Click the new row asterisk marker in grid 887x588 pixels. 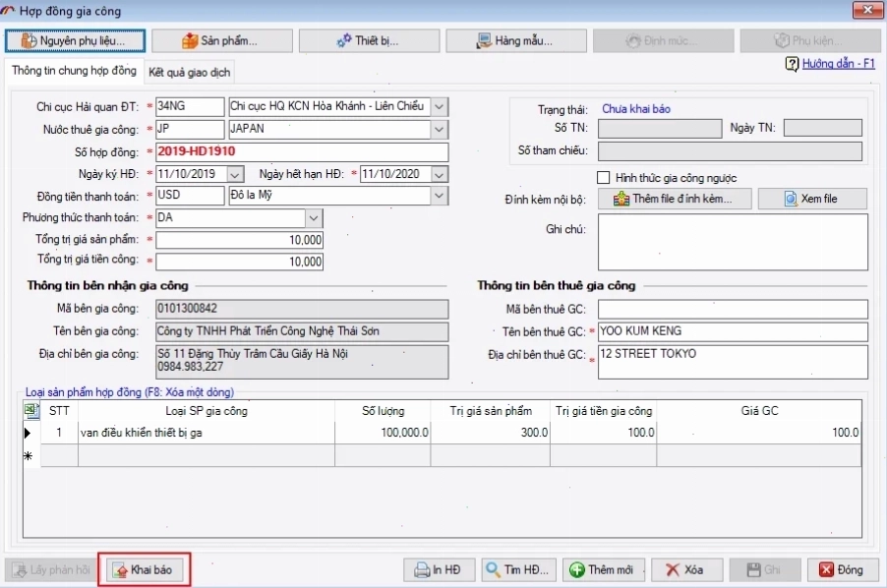point(29,455)
